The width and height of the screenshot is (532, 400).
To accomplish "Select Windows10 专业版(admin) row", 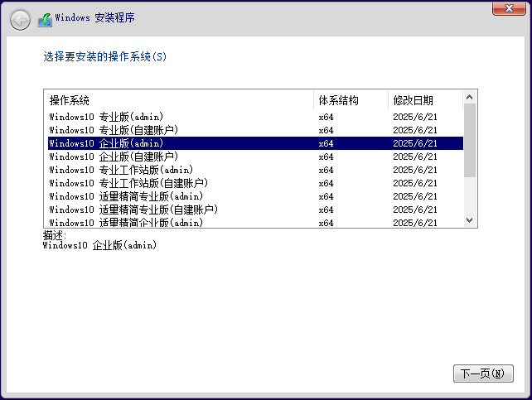I will [x=255, y=117].
